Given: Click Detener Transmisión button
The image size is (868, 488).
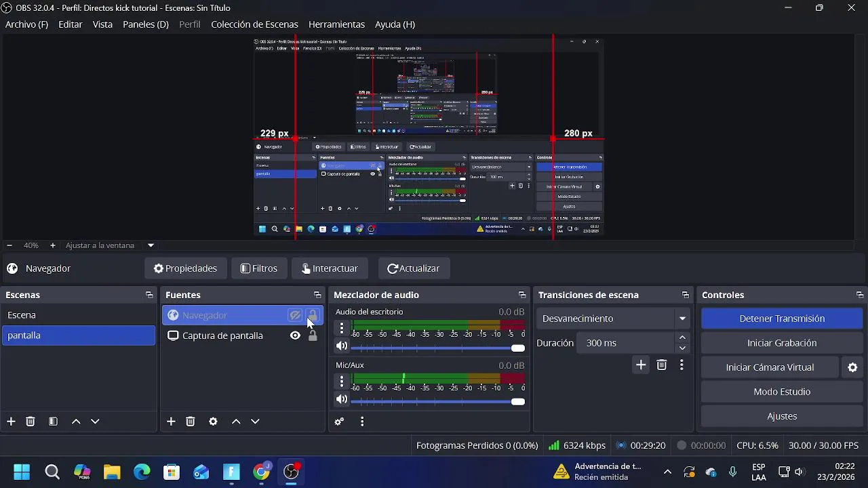Looking at the screenshot, I should pos(782,319).
